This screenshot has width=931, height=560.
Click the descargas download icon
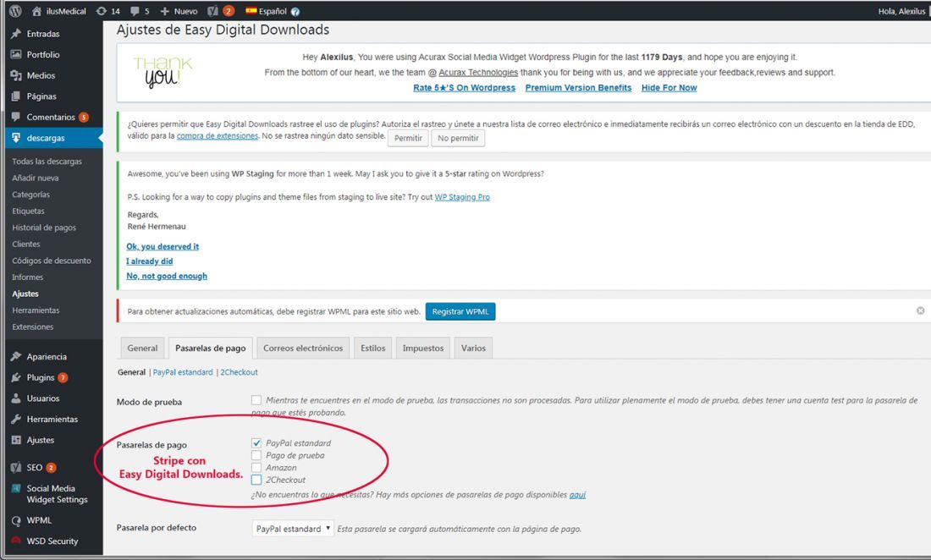coord(16,138)
